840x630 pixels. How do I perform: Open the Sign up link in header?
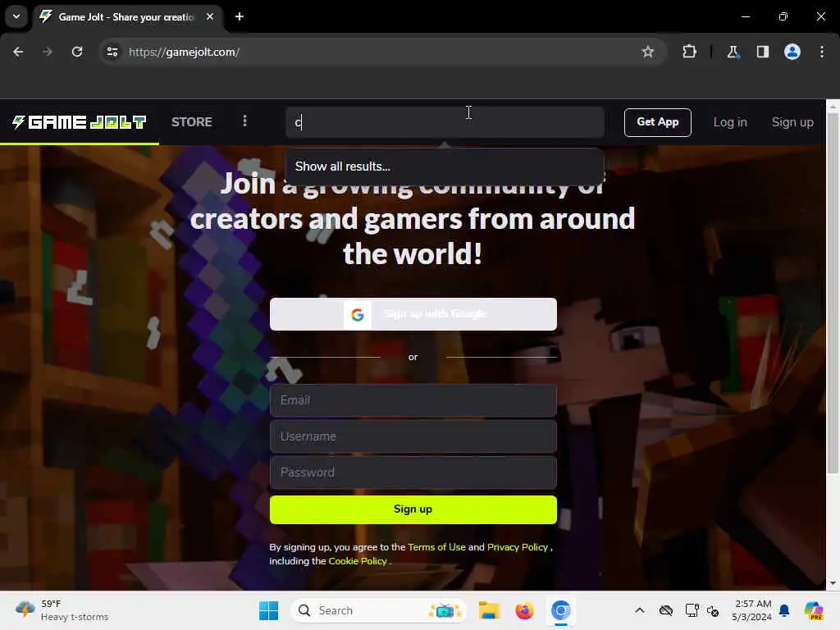coord(792,122)
